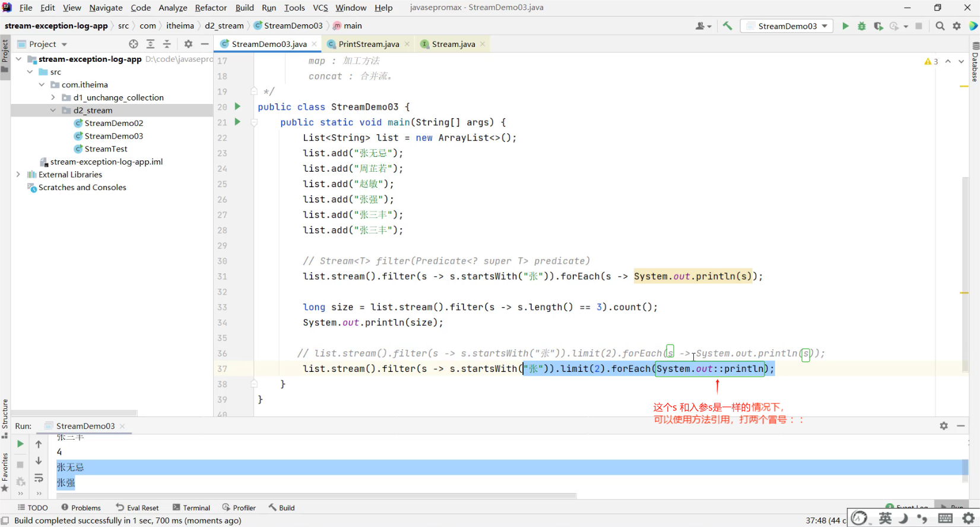Open the StreamDemo03 run configuration dropdown

[787, 26]
